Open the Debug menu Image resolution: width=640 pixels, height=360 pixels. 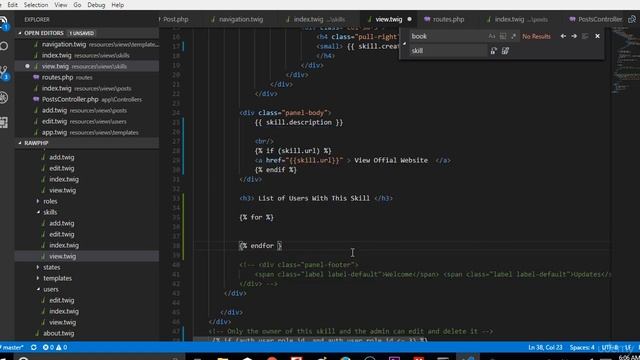tap(96, 5)
